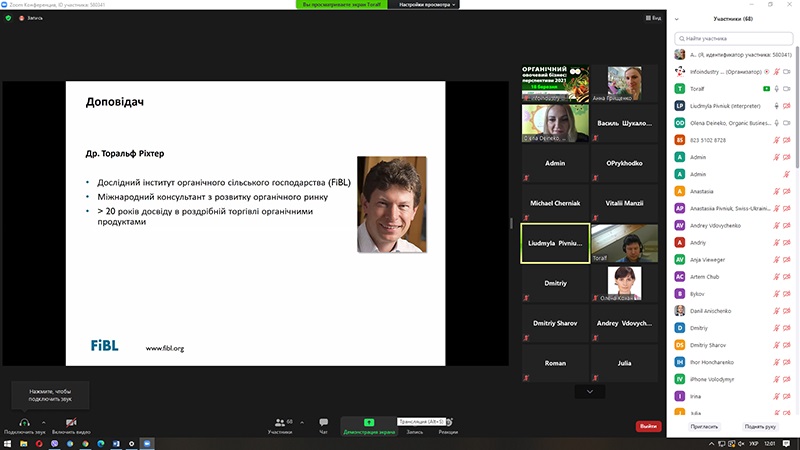Click the Raise Hand (Поднять руку) button
The width and height of the screenshot is (800, 450).
point(760,427)
